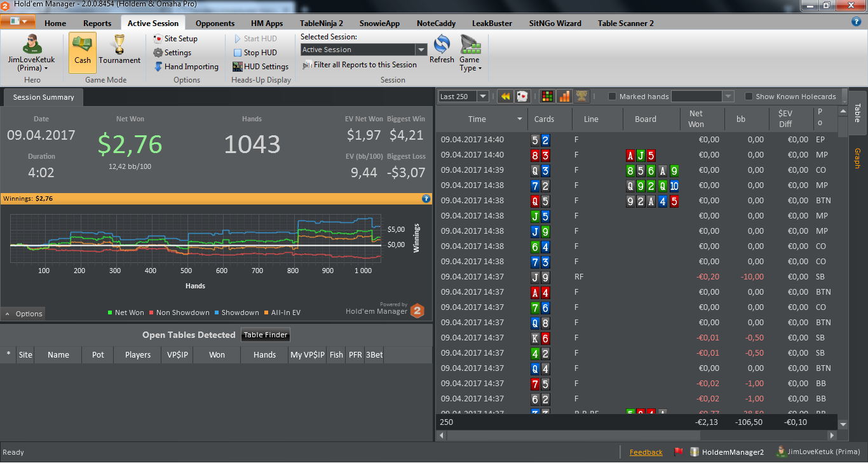The width and height of the screenshot is (868, 463).
Task: Open the application menu button
Action: point(18,22)
